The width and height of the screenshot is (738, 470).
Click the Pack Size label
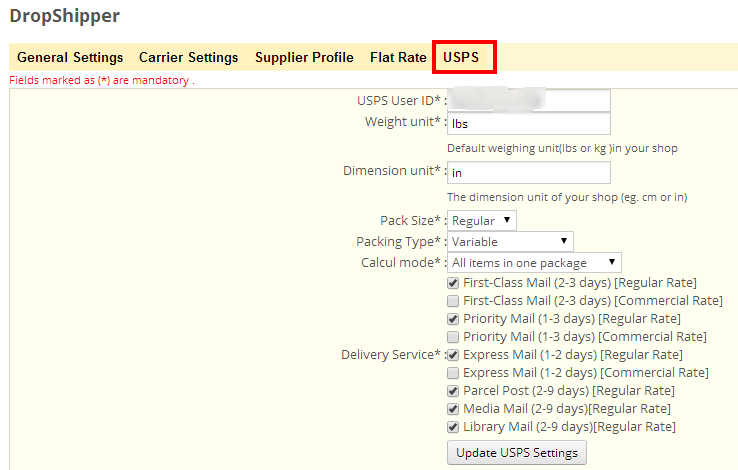413,221
